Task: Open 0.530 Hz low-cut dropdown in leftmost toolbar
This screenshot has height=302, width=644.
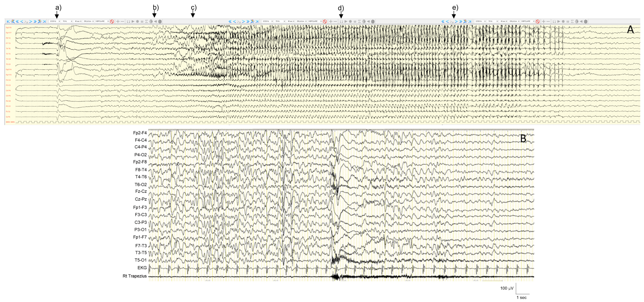Action: tap(59, 22)
